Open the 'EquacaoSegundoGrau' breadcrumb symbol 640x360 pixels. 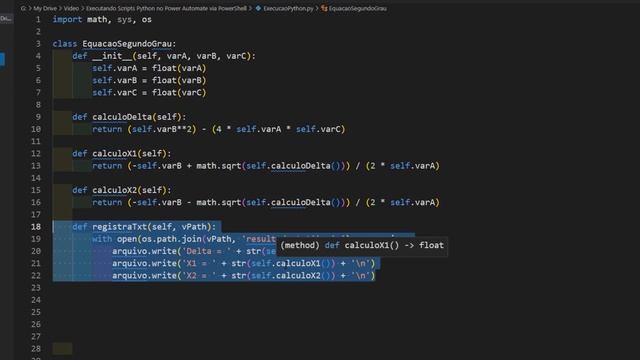pos(358,8)
